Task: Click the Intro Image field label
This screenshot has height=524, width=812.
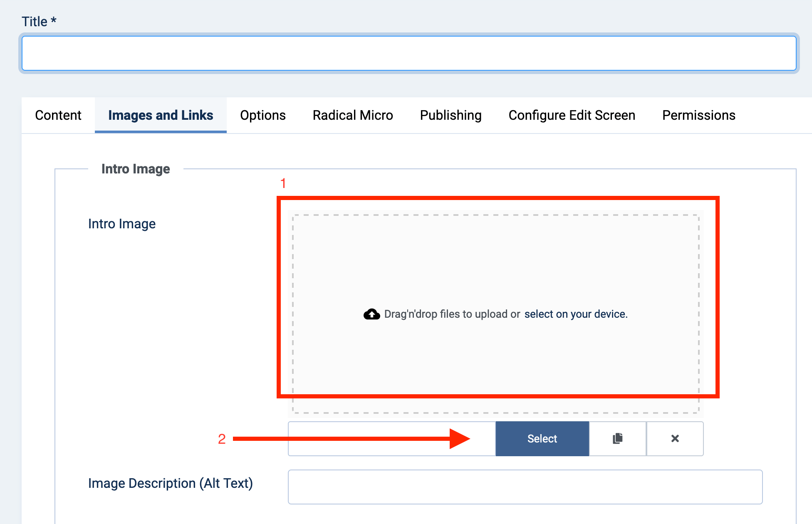Action: coord(121,223)
